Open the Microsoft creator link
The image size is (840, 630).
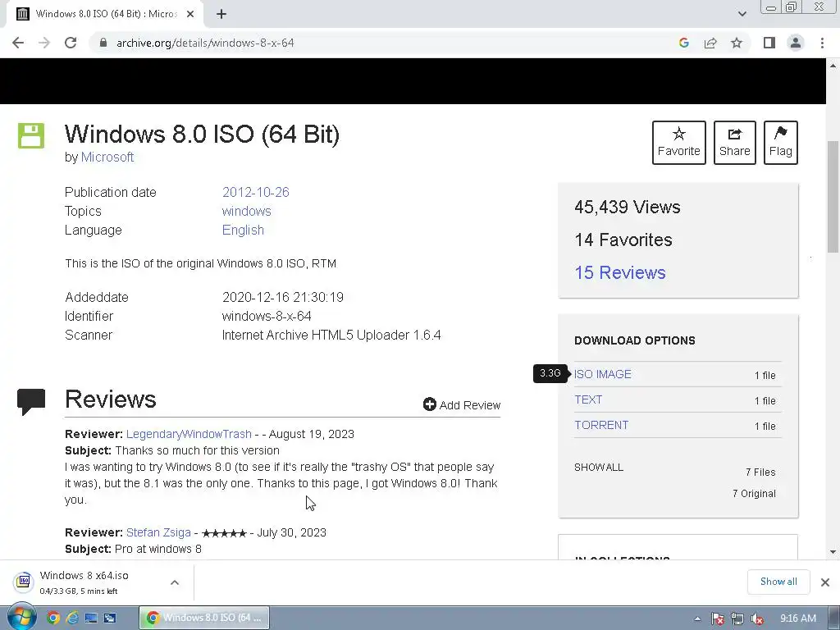pos(107,157)
